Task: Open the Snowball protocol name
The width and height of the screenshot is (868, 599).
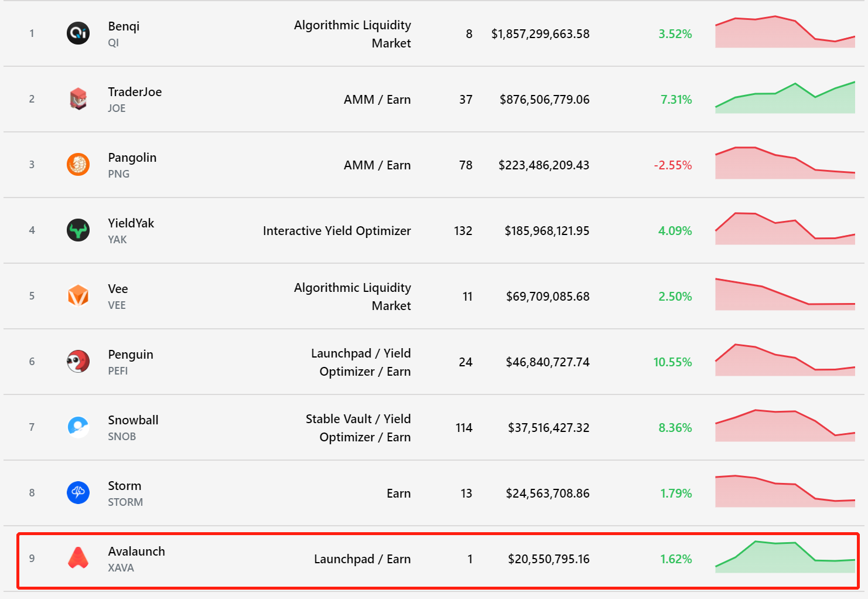Action: point(133,420)
